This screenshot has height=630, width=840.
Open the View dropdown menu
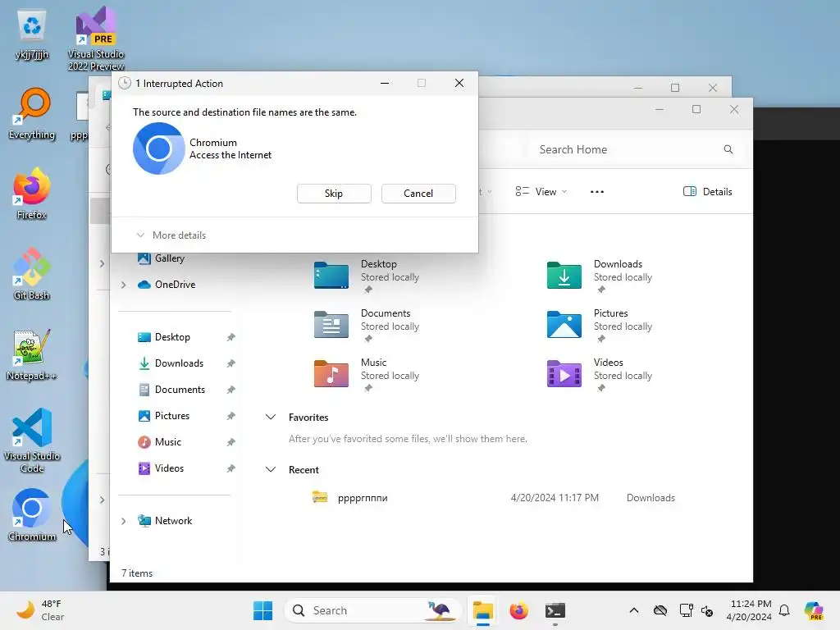pyautogui.click(x=541, y=192)
